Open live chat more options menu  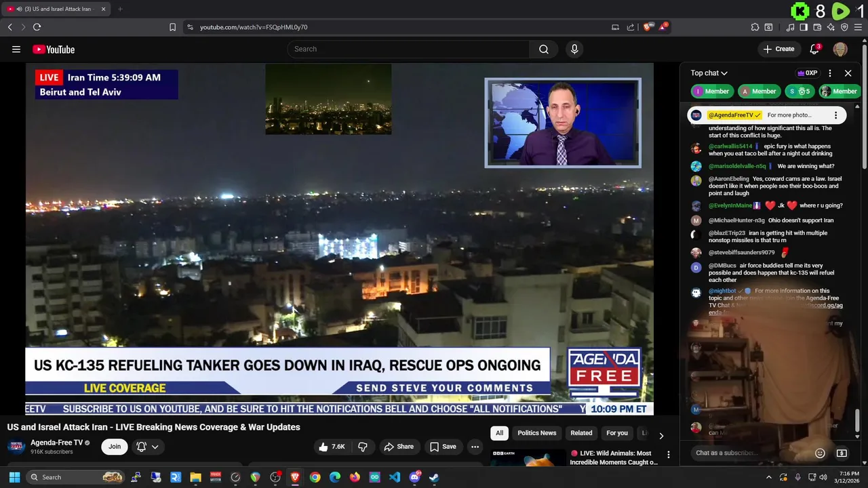830,73
